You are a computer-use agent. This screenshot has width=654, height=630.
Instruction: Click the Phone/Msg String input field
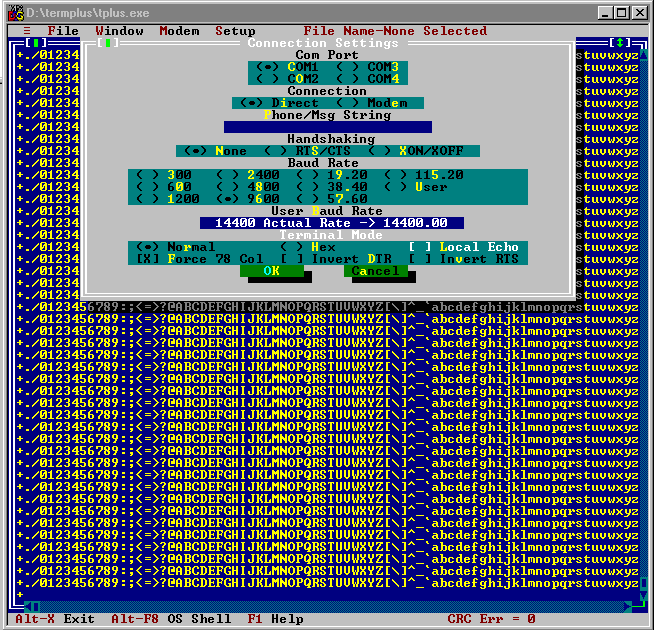(x=328, y=127)
